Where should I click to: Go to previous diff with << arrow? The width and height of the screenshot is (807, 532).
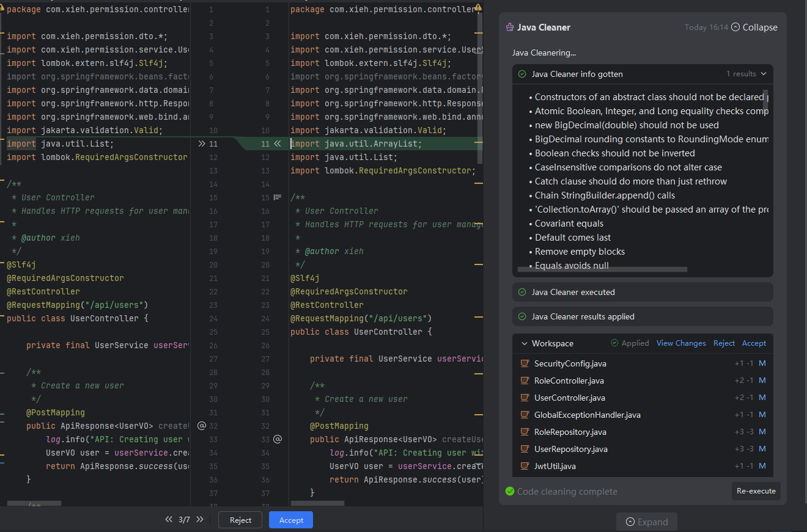169,520
